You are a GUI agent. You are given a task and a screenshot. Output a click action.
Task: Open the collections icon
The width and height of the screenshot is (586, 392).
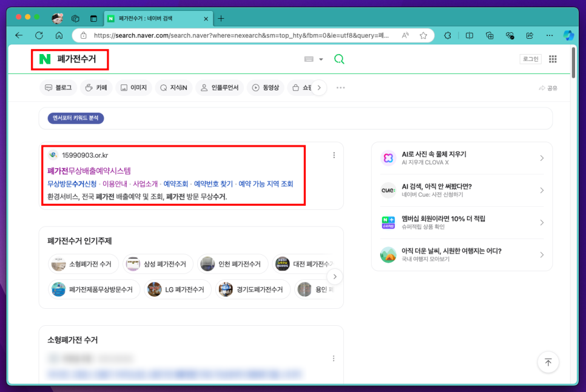pos(490,36)
